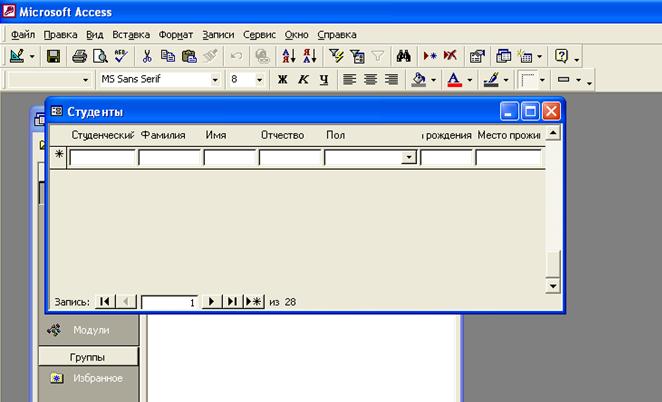Open the Пол combo box arrow
The width and height of the screenshot is (662, 402).
409,158
